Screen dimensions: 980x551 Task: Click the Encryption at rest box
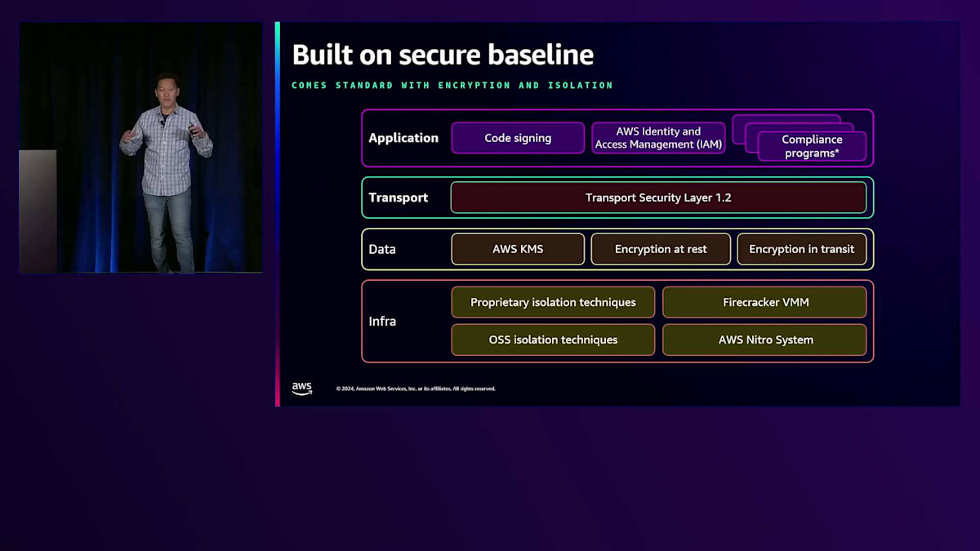coord(661,249)
